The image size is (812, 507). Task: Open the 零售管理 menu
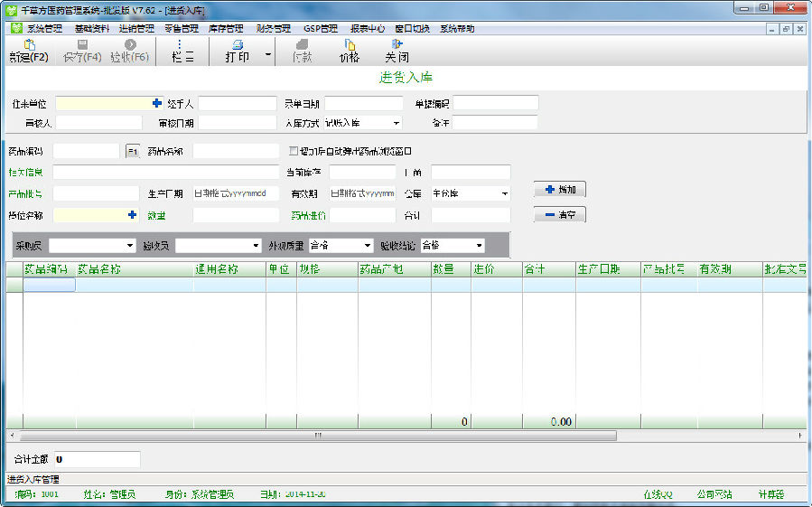pyautogui.click(x=182, y=29)
